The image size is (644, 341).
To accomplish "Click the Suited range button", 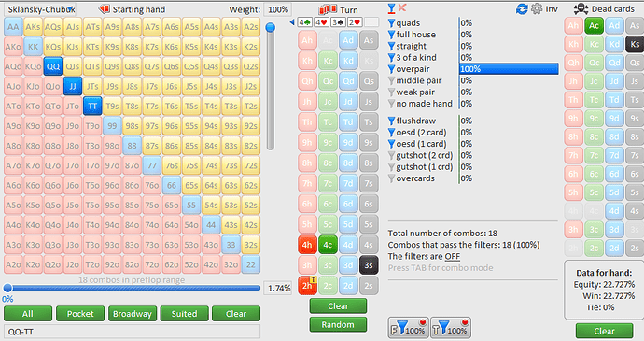I will click(x=184, y=314).
